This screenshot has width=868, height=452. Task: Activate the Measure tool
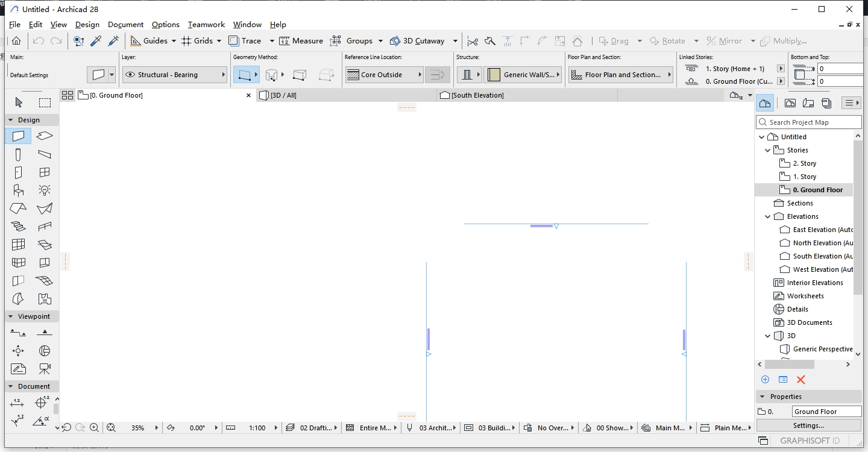coord(301,40)
